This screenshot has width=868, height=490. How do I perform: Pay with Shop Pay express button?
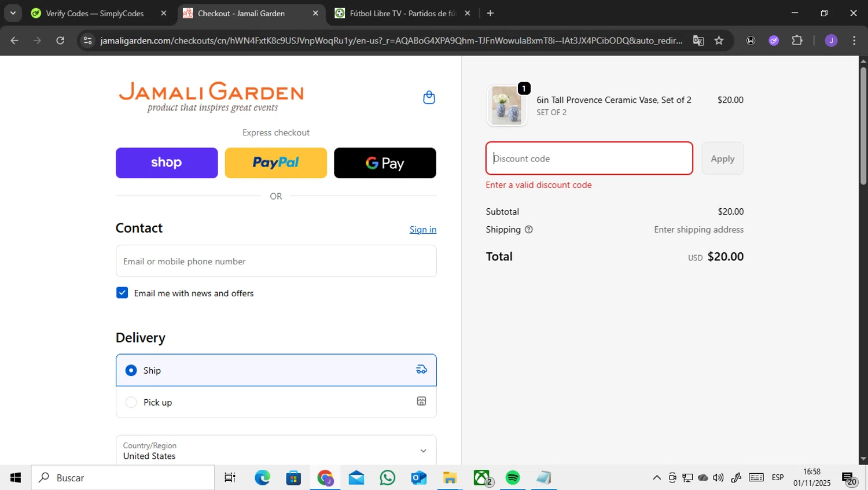pos(167,163)
